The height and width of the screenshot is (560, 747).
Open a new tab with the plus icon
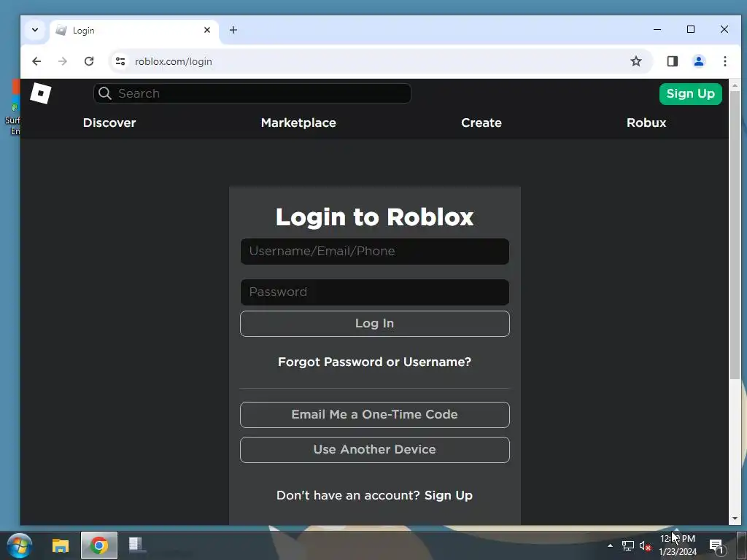tap(233, 30)
